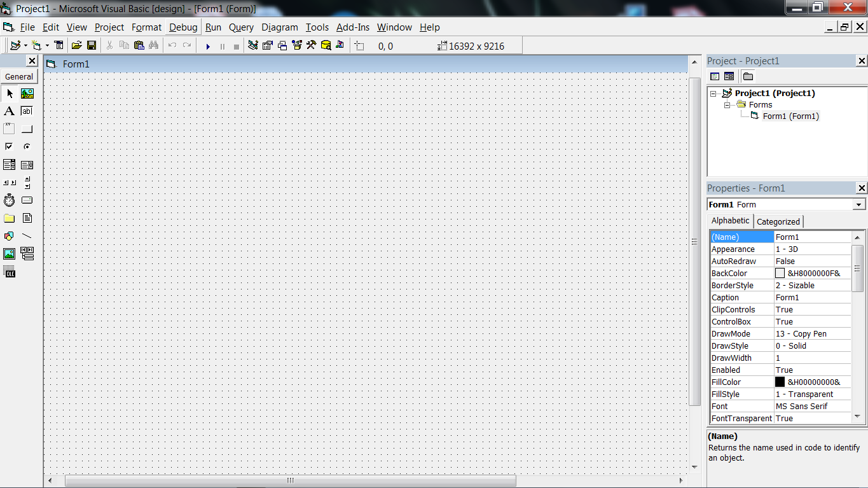Image resolution: width=868 pixels, height=488 pixels.
Task: Select the OLE container control tool
Action: click(9, 271)
